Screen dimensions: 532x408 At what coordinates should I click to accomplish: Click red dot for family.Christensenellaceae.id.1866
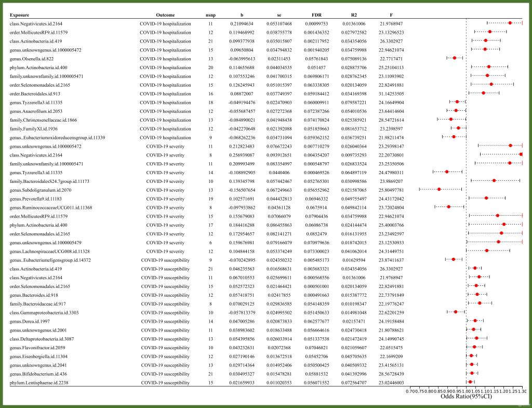(x=451, y=120)
